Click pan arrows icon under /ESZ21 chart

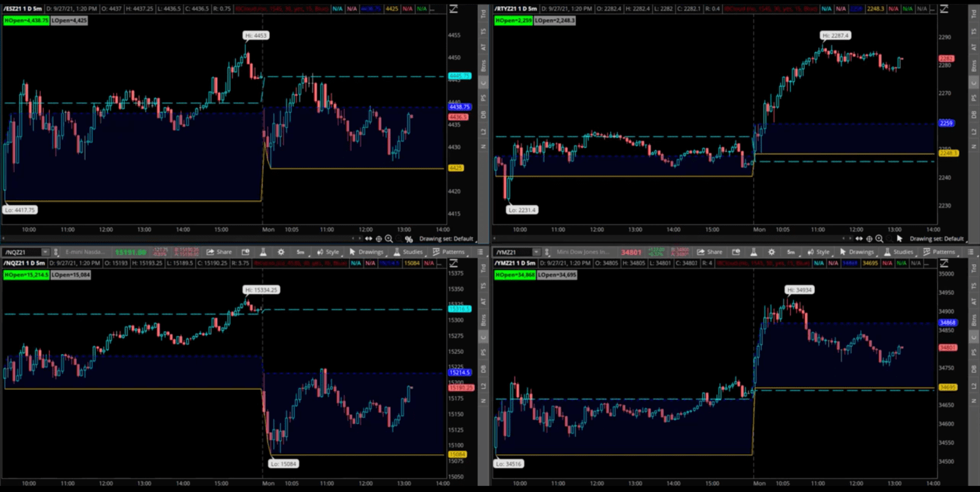pos(369,239)
